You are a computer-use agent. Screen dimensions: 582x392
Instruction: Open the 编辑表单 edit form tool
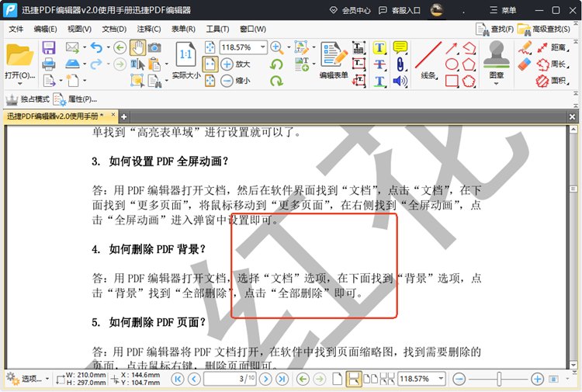click(334, 60)
